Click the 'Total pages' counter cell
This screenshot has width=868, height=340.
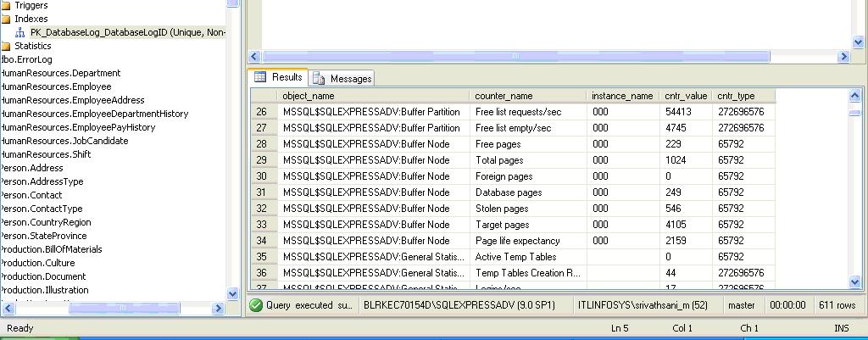[x=529, y=160]
